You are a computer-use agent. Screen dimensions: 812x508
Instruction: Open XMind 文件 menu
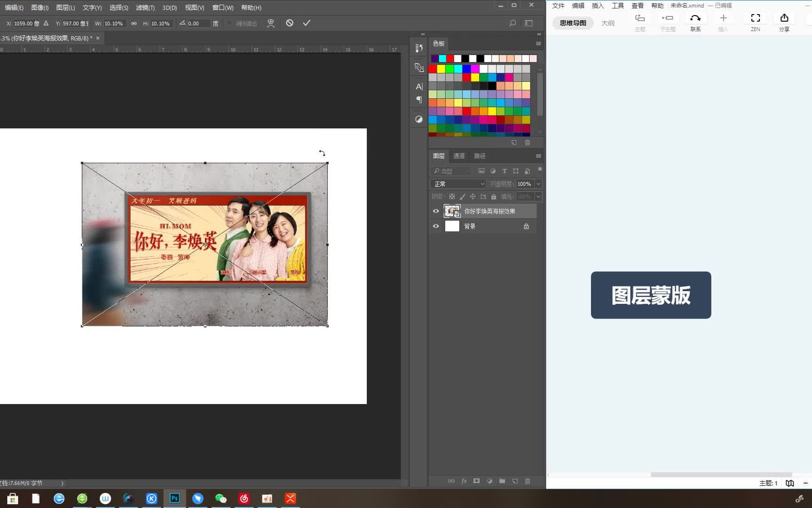coord(558,6)
